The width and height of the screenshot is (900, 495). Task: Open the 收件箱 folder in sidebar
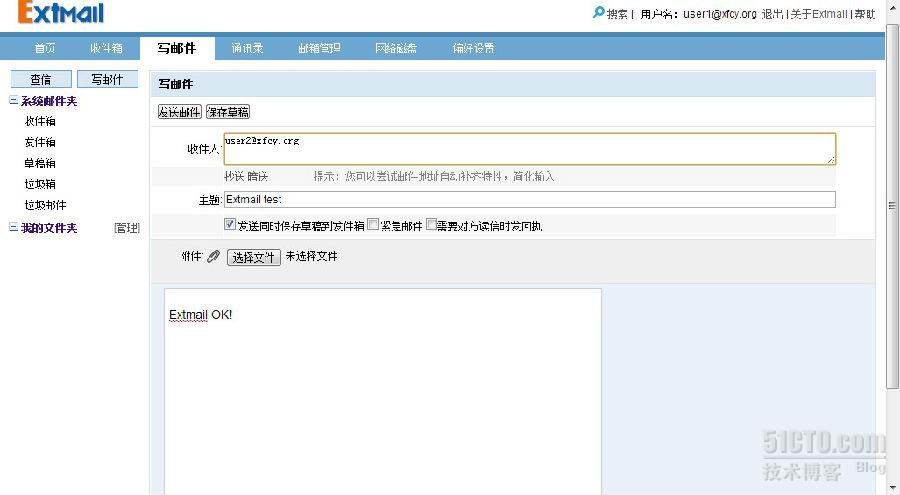[40, 121]
